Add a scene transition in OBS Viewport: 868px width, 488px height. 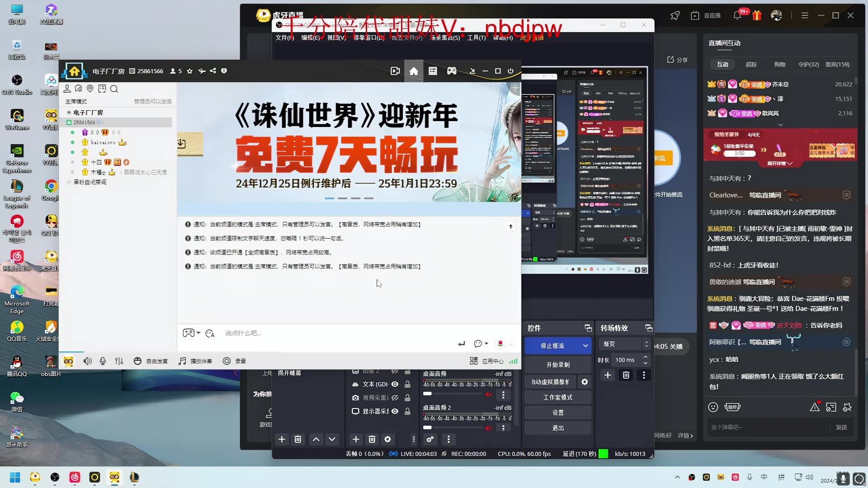pos(608,375)
